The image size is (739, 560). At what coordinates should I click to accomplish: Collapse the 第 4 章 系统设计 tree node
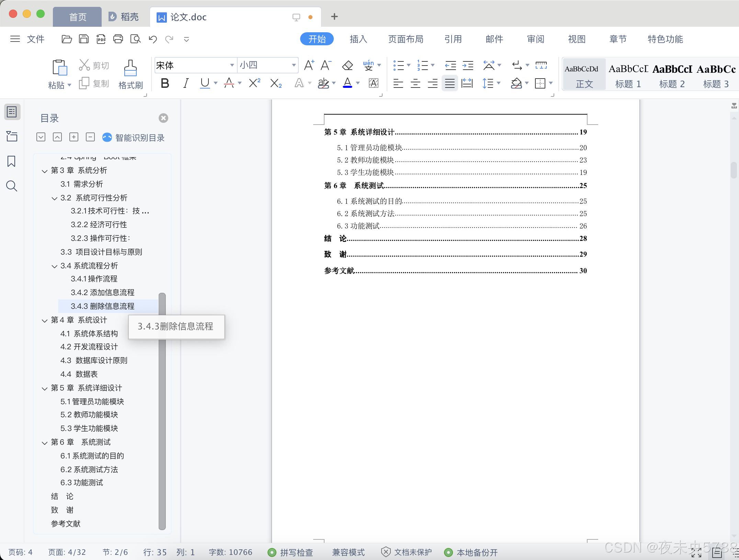click(x=44, y=320)
